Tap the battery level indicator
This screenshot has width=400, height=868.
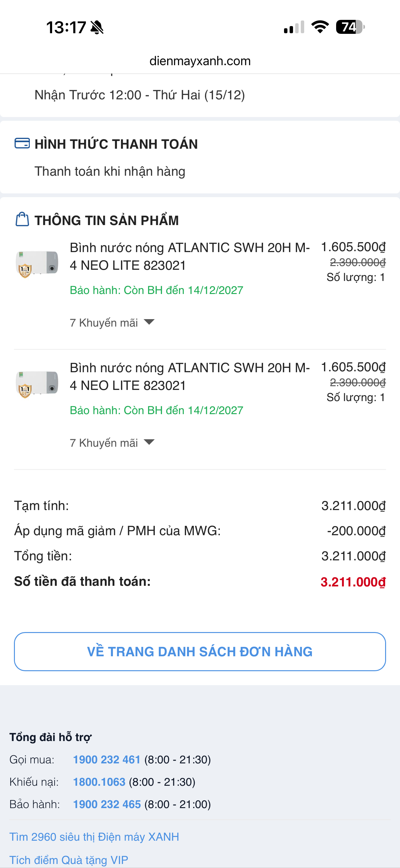350,27
